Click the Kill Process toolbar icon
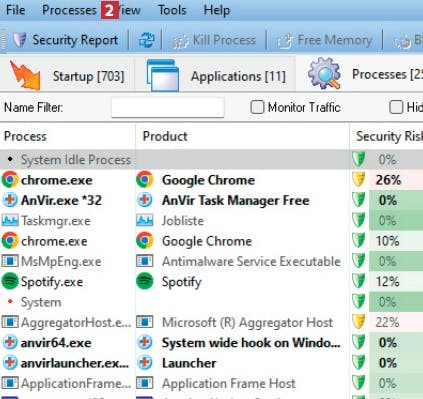 point(180,41)
